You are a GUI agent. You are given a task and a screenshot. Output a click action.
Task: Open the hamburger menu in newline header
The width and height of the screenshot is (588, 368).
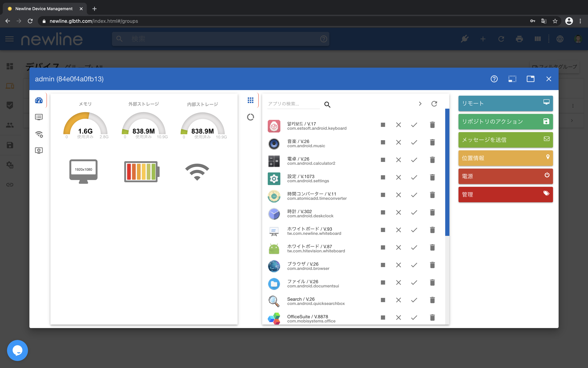pos(9,39)
